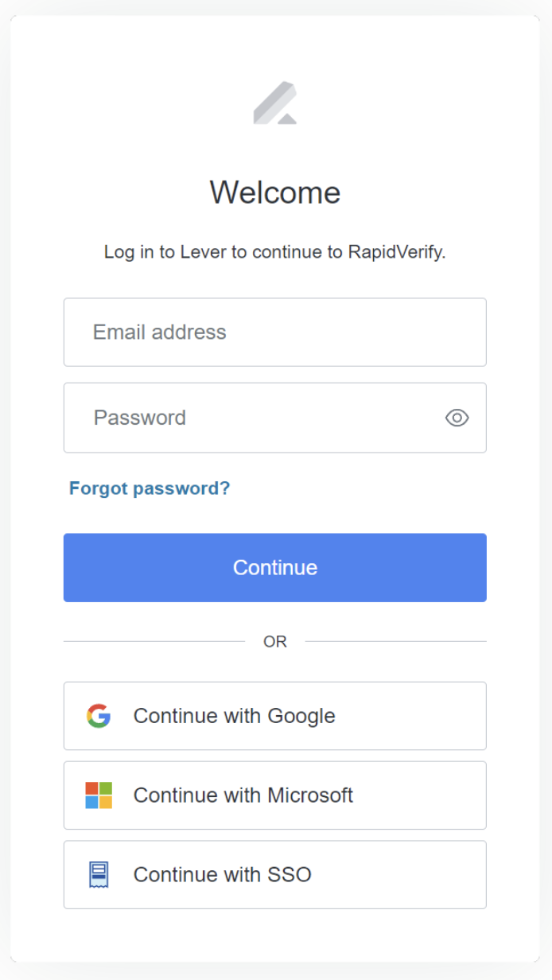Click the Welcome heading
Viewport: 552px width, 980px height.
275,192
